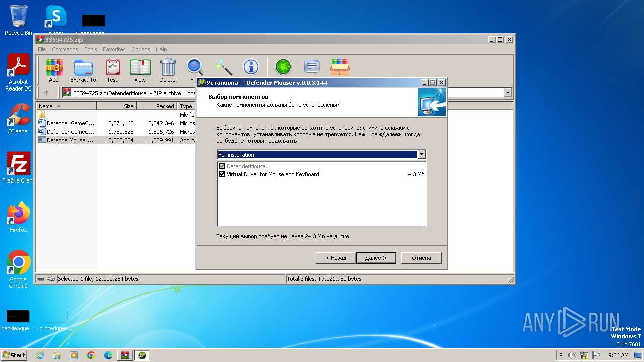Click the taskbar clock showing 9:36 AM
The height and width of the screenshot is (362, 644).
pos(618,355)
